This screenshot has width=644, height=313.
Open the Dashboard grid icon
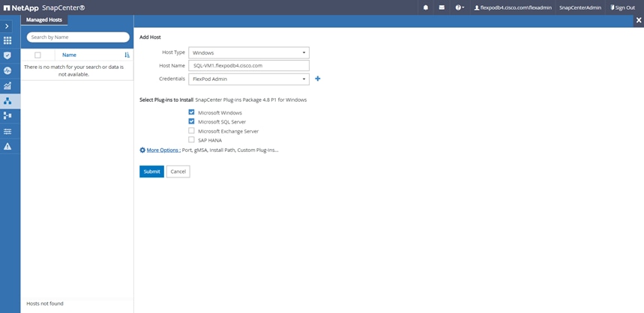[x=7, y=40]
